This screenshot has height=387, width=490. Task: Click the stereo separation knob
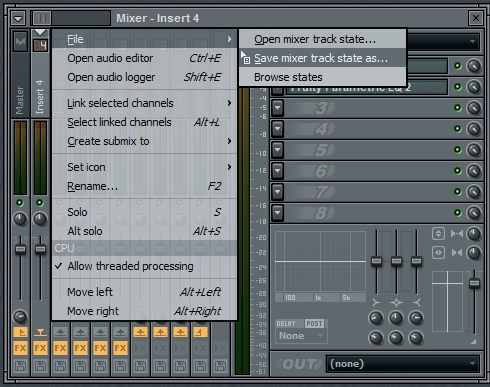(x=474, y=253)
